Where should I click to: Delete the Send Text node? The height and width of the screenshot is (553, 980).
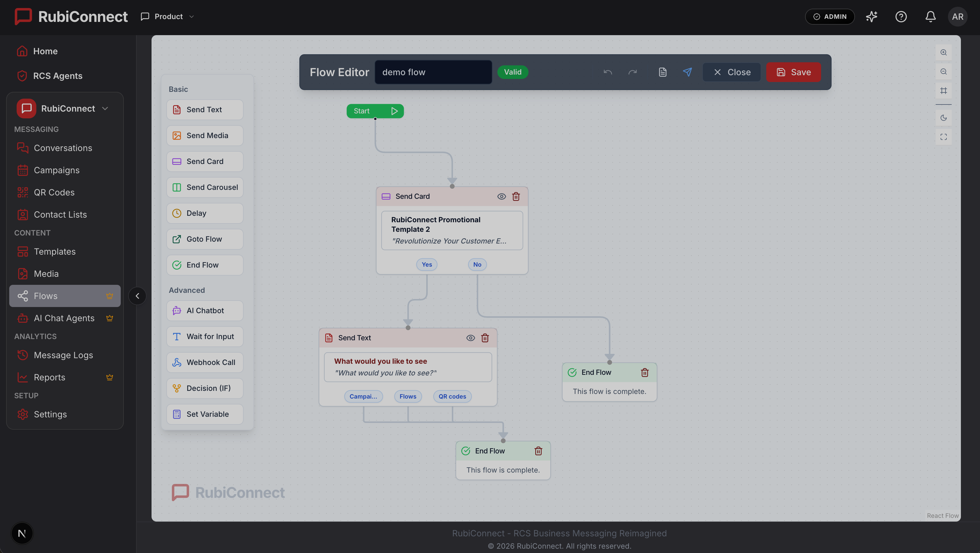[x=485, y=338]
